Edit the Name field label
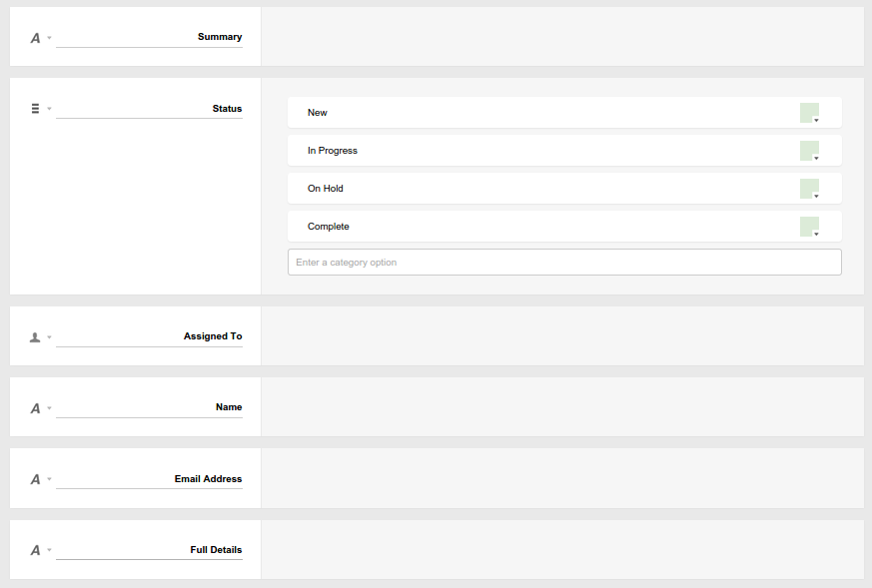 tap(149, 407)
